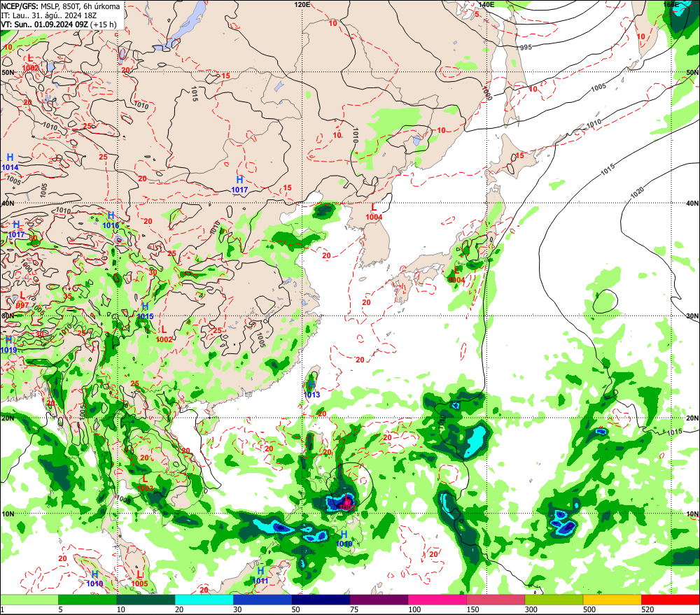Click the L 1001 low over the Philippines
700x615 pixels.
(347, 502)
